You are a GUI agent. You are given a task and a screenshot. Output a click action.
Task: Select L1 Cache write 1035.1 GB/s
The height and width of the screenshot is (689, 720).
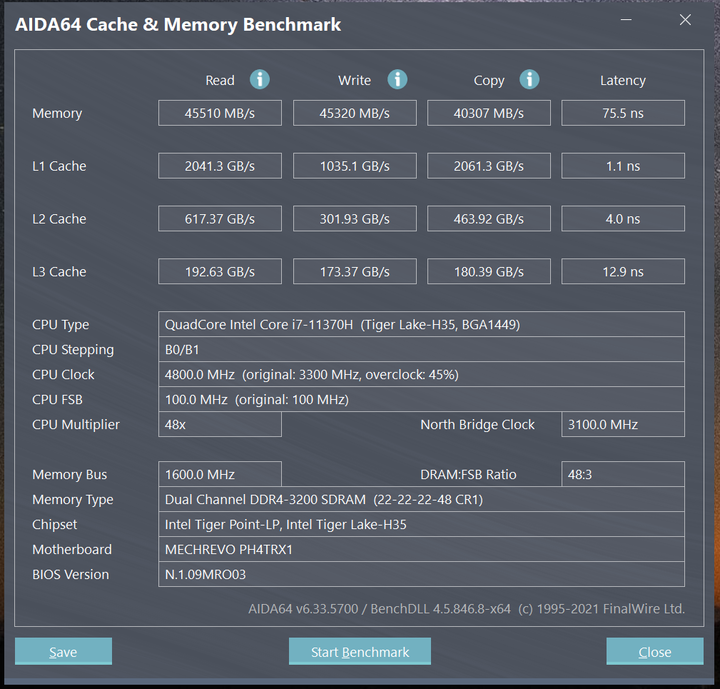coord(354,166)
